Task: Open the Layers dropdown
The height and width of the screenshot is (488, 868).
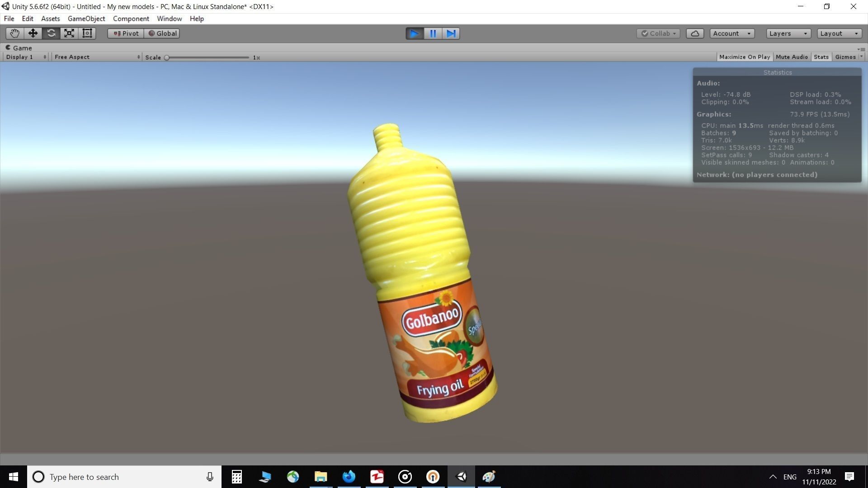Action: pyautogui.click(x=788, y=33)
